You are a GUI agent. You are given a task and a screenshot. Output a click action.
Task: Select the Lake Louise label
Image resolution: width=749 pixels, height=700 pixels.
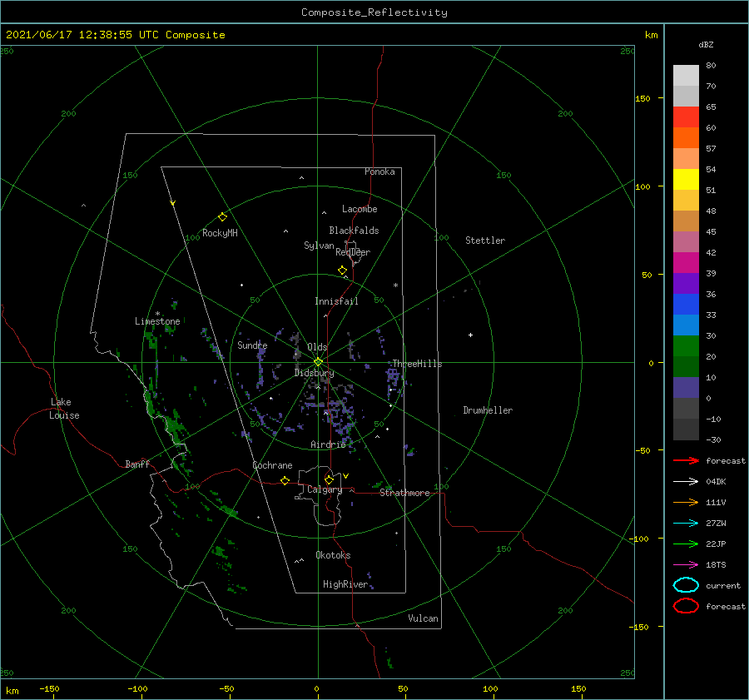click(x=64, y=409)
